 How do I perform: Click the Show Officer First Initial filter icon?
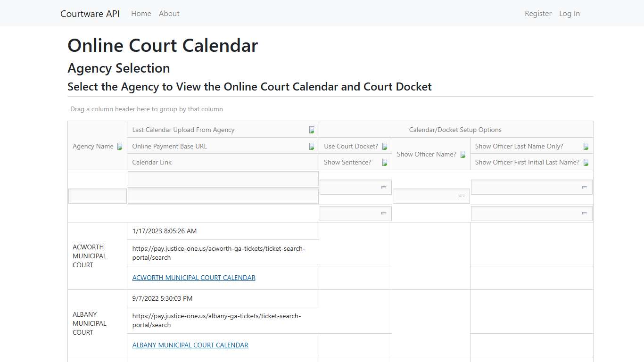[586, 162]
